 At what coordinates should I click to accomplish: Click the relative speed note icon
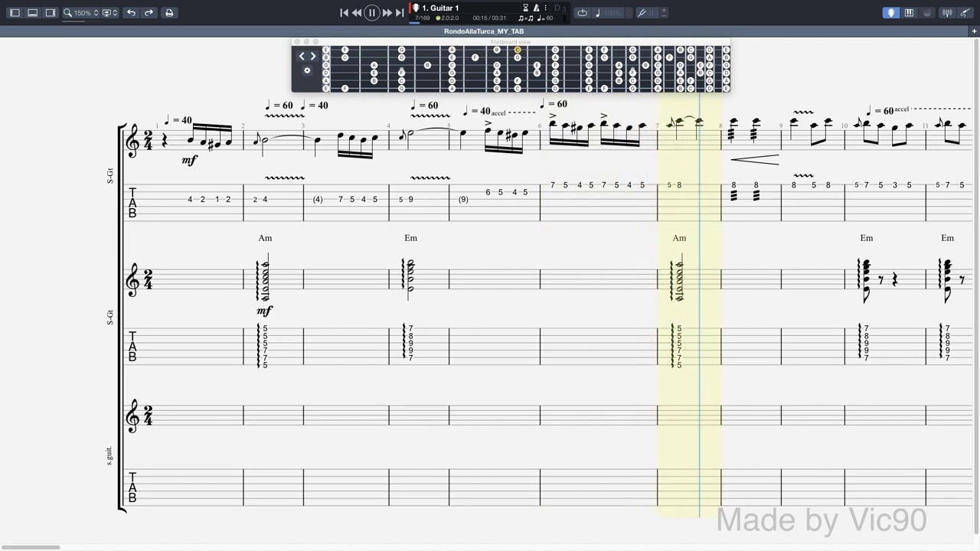click(x=598, y=12)
